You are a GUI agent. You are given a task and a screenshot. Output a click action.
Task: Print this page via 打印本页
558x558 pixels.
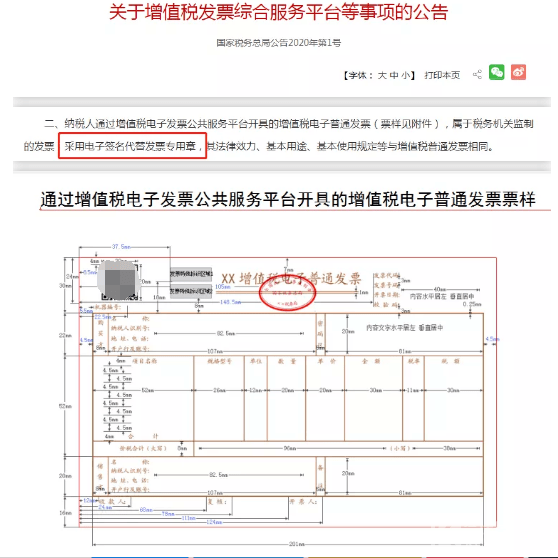pyautogui.click(x=442, y=75)
